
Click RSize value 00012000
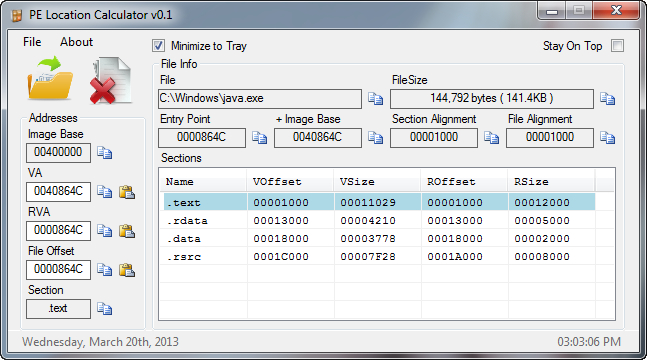pyautogui.click(x=542, y=203)
